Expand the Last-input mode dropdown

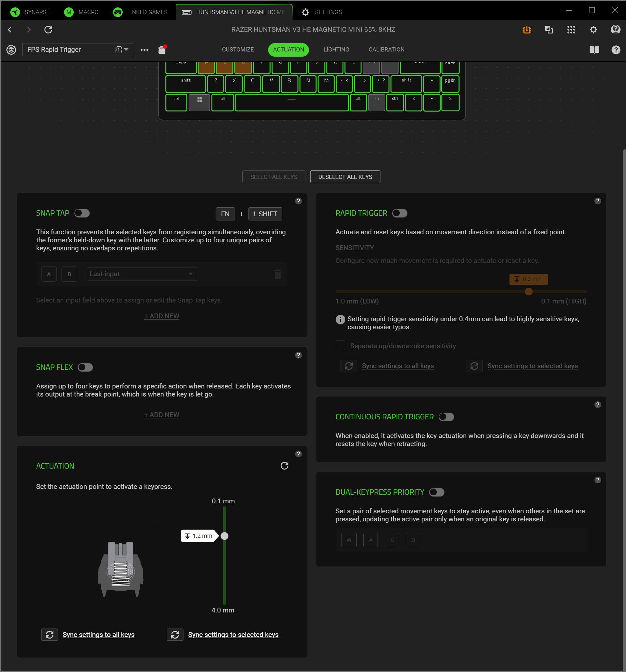pos(142,274)
